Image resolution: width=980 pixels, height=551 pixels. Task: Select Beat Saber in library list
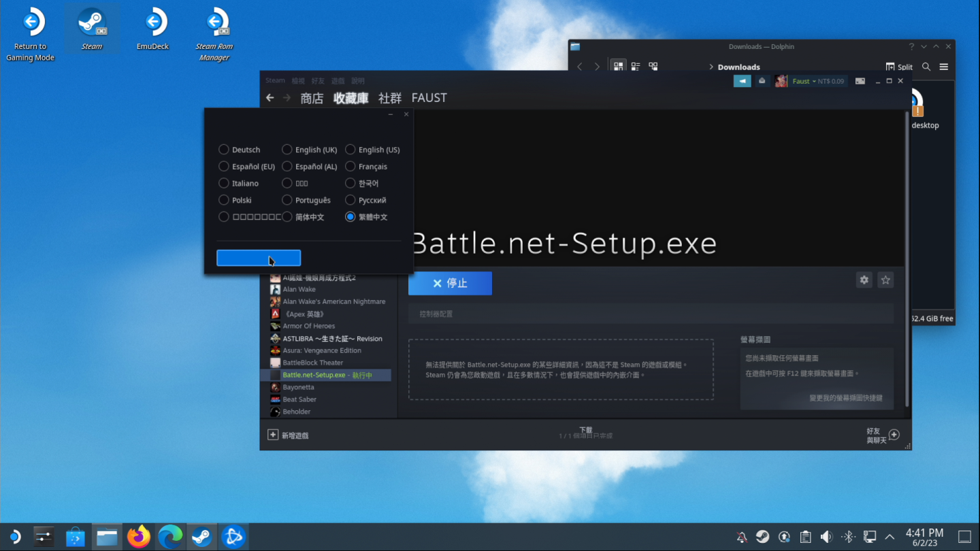[299, 399]
